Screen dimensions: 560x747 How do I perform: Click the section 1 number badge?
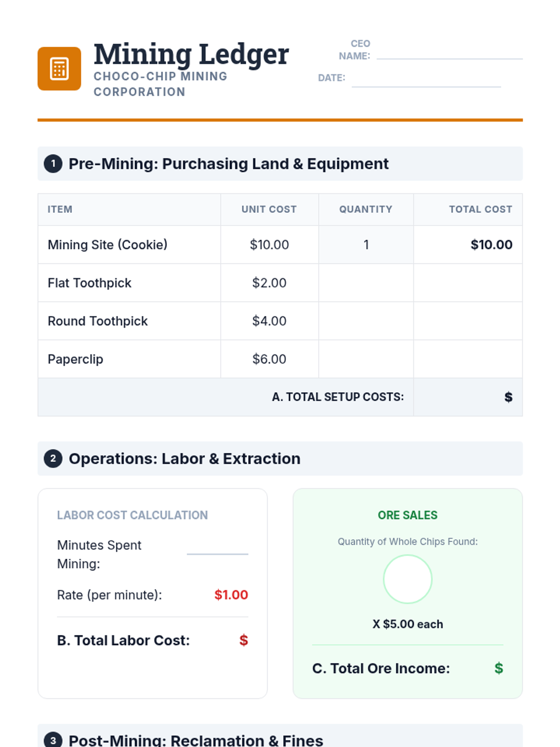click(x=53, y=164)
